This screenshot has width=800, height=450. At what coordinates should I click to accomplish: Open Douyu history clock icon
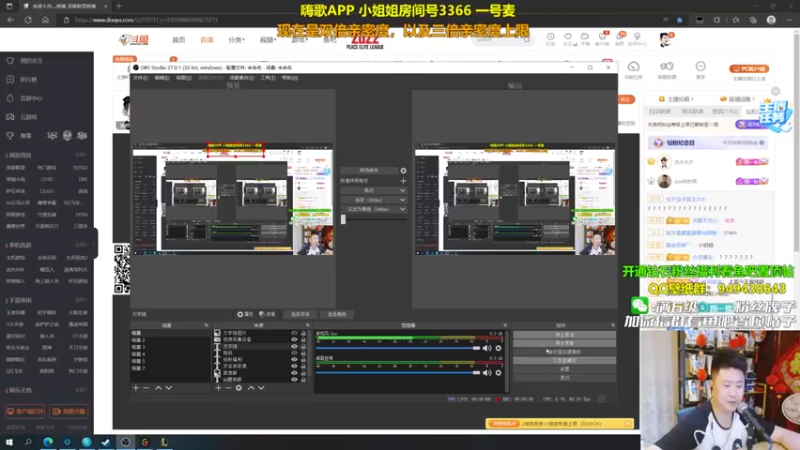(x=550, y=37)
